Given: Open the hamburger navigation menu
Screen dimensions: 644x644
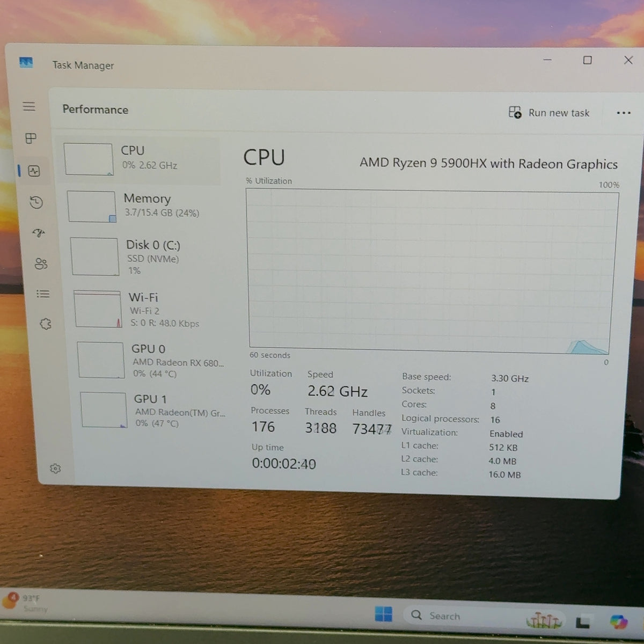Looking at the screenshot, I should [x=29, y=106].
